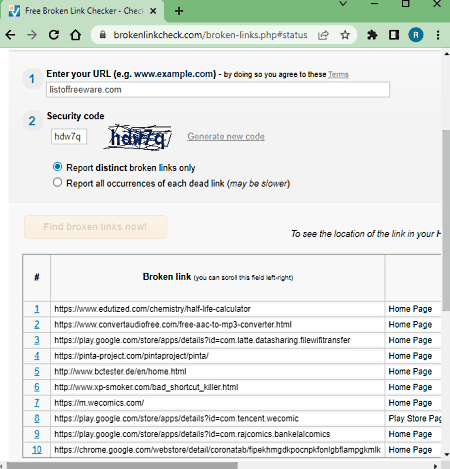
Task: Click the Broken link column header
Action: point(218,277)
